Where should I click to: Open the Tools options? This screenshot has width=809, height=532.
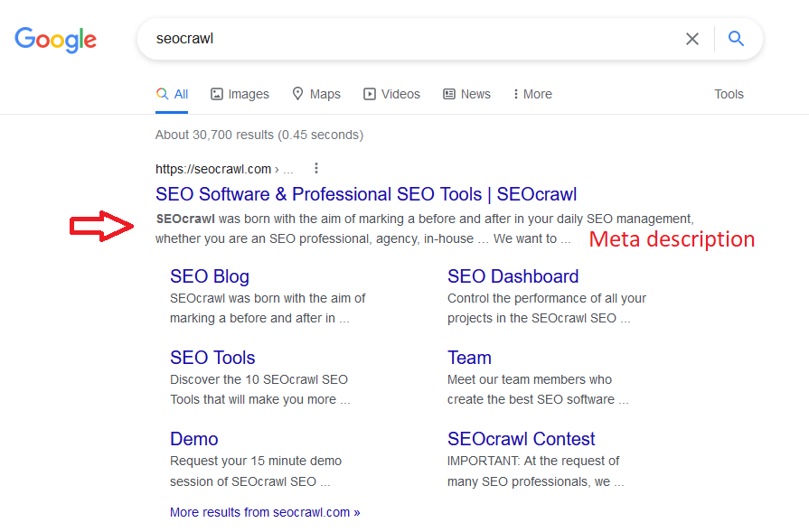click(729, 93)
